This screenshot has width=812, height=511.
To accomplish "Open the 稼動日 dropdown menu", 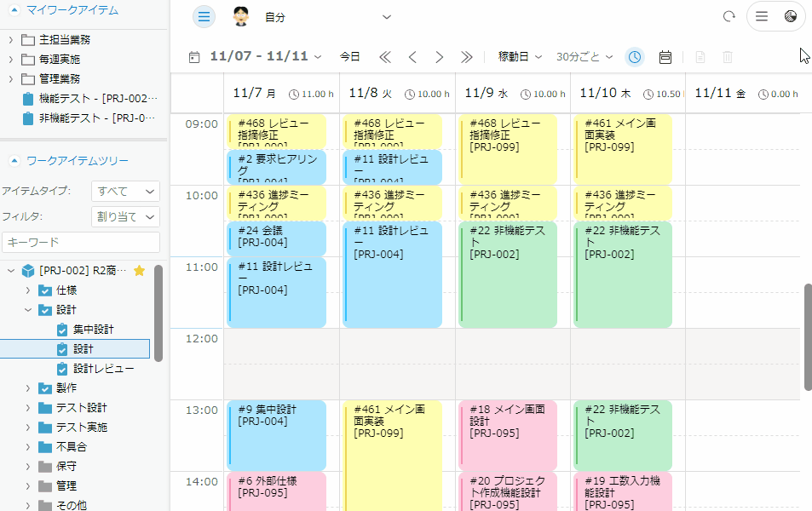I will click(x=520, y=57).
